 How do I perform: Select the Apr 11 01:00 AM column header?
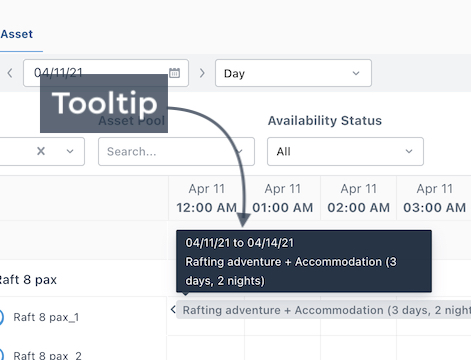coord(283,198)
